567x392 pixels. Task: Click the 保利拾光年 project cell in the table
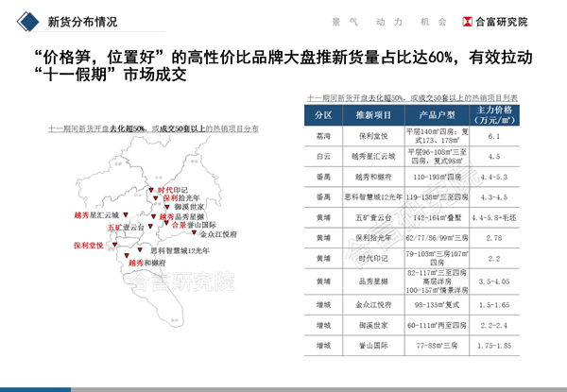pos(373,238)
